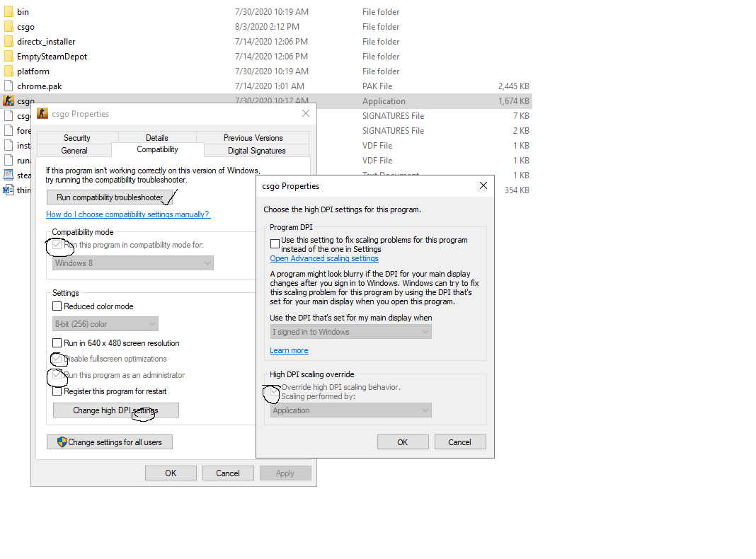The height and width of the screenshot is (559, 756).
Task: Select the csgo application icon in file list
Action: [x=8, y=100]
